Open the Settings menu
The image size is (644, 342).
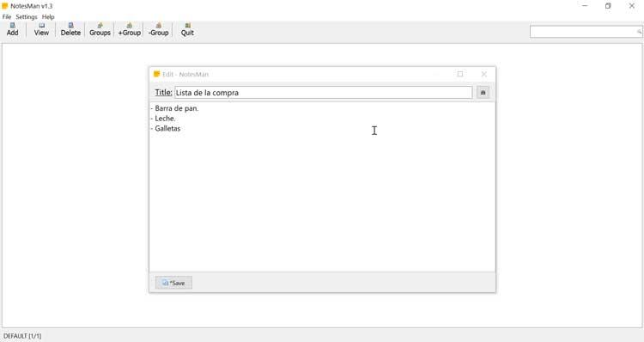[x=27, y=17]
